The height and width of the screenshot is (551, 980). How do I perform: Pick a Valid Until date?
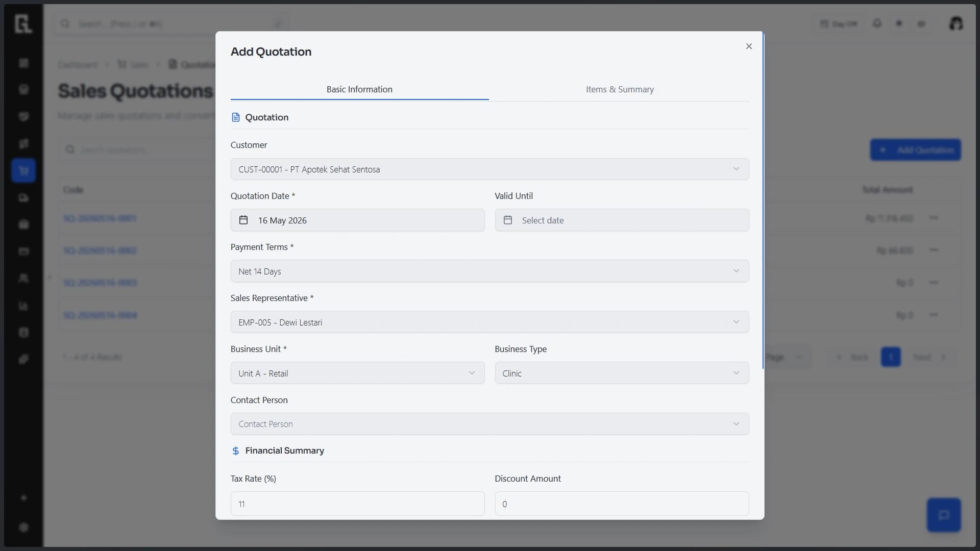pyautogui.click(x=622, y=220)
